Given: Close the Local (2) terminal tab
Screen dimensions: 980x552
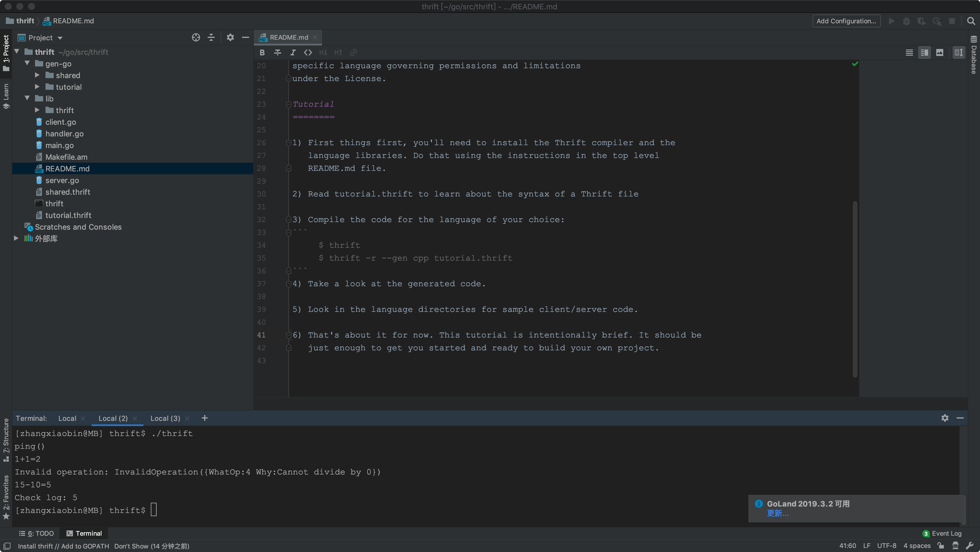Looking at the screenshot, I should pyautogui.click(x=135, y=419).
